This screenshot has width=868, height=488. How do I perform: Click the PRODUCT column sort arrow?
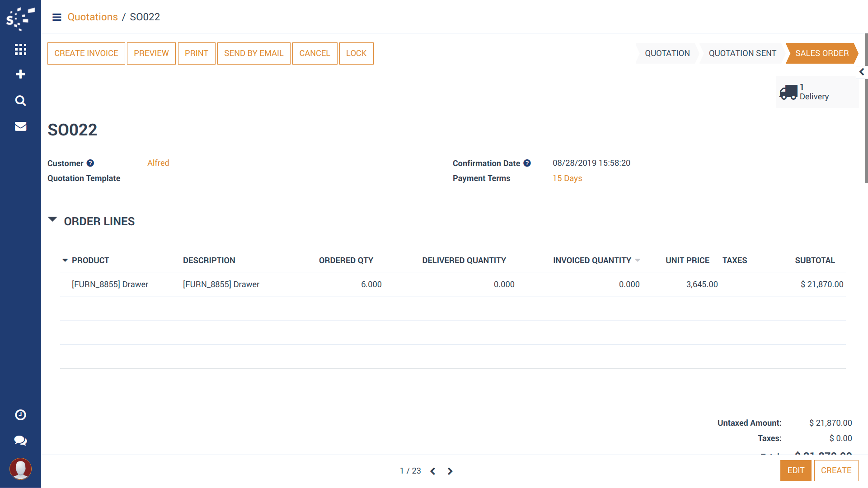pyautogui.click(x=65, y=260)
